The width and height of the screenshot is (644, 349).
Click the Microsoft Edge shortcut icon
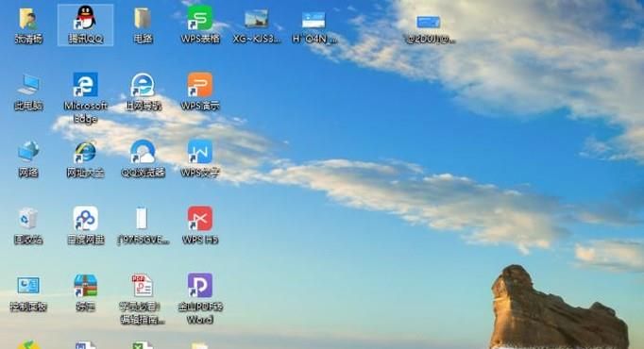[x=85, y=97]
